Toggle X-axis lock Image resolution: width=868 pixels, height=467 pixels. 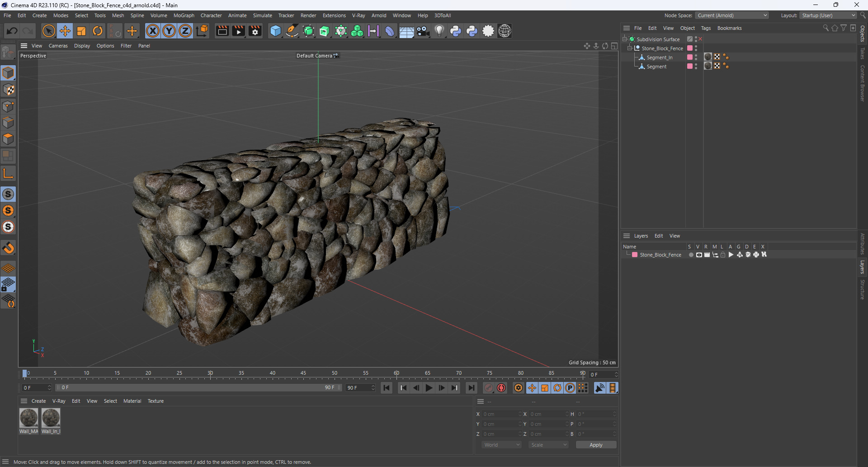tap(153, 31)
